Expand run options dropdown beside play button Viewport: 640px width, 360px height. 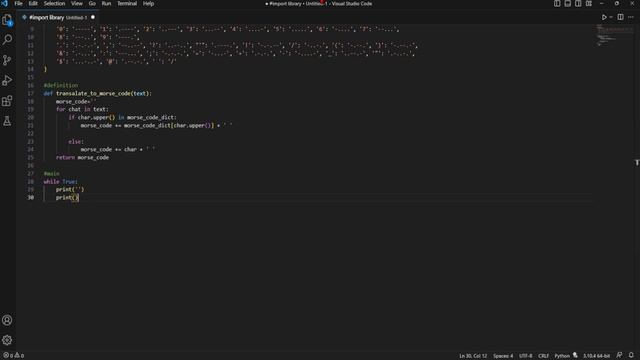(611, 17)
